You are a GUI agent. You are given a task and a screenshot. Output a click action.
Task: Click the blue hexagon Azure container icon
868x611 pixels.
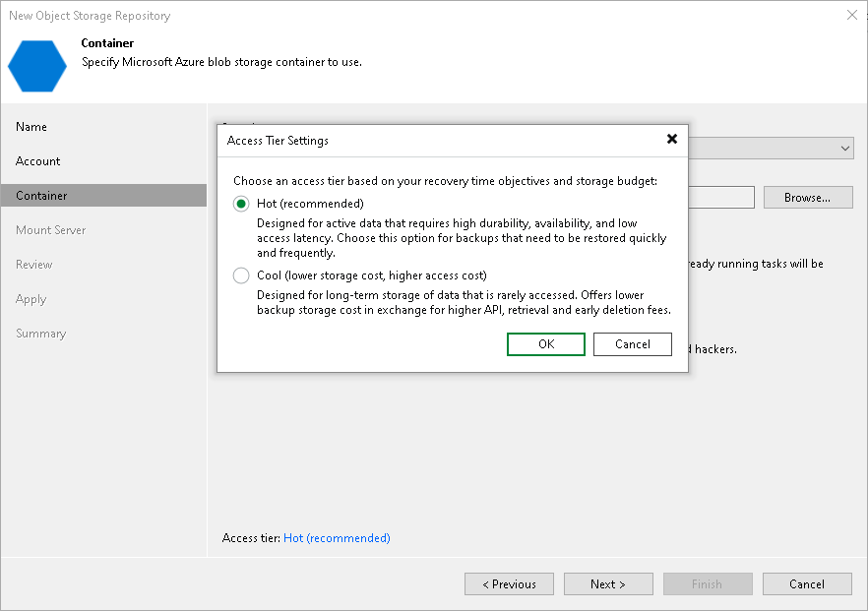tap(37, 66)
